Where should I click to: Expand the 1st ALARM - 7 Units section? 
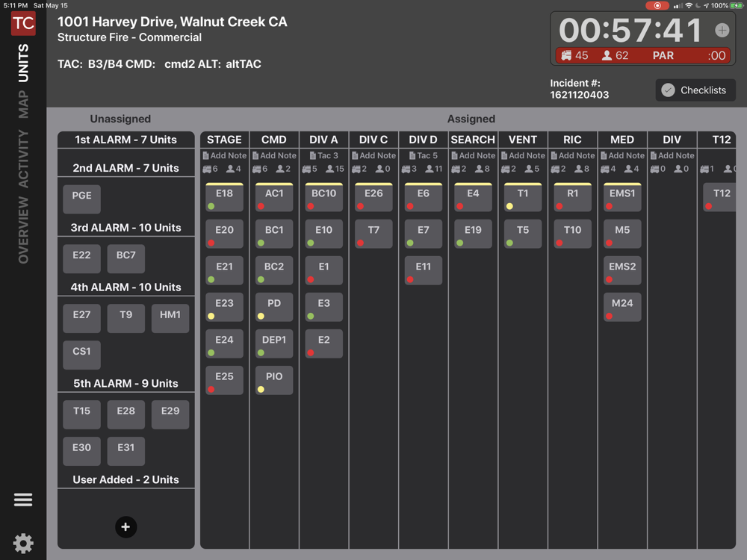tap(125, 140)
